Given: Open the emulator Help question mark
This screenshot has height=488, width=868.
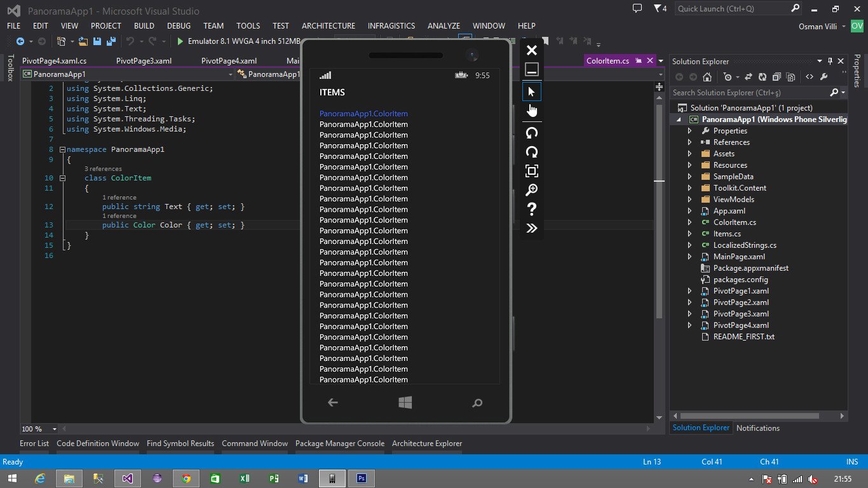Looking at the screenshot, I should 532,209.
